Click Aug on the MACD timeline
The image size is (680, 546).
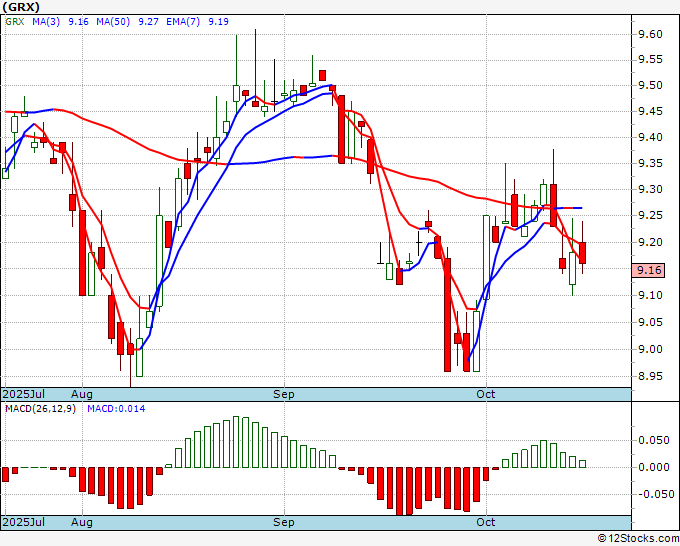pyautogui.click(x=82, y=522)
